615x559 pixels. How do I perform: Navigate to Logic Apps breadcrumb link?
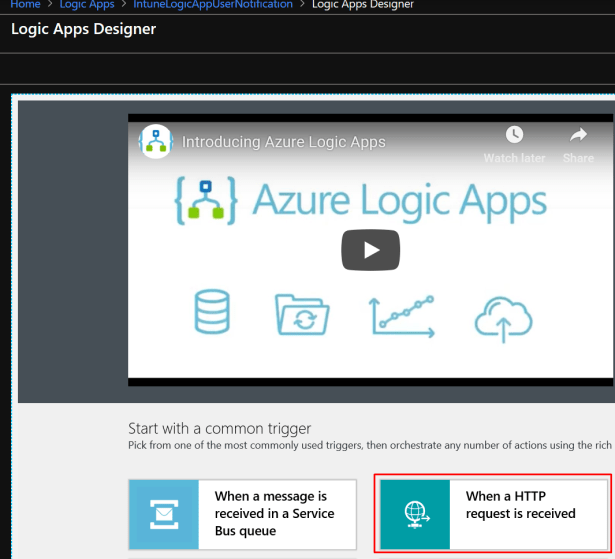click(87, 5)
